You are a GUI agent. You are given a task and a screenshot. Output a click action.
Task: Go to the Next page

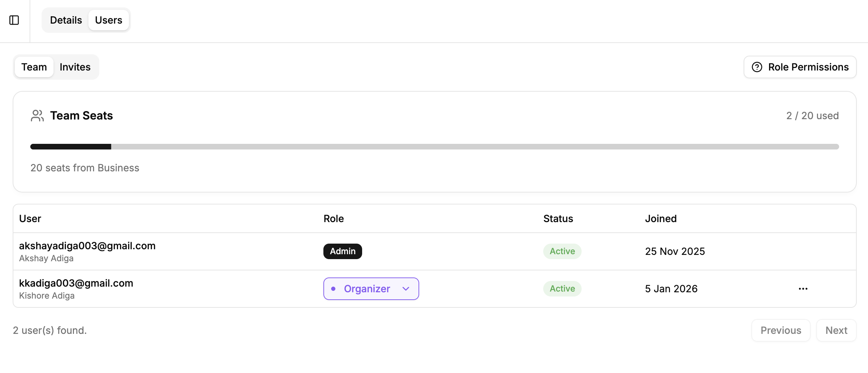836,330
